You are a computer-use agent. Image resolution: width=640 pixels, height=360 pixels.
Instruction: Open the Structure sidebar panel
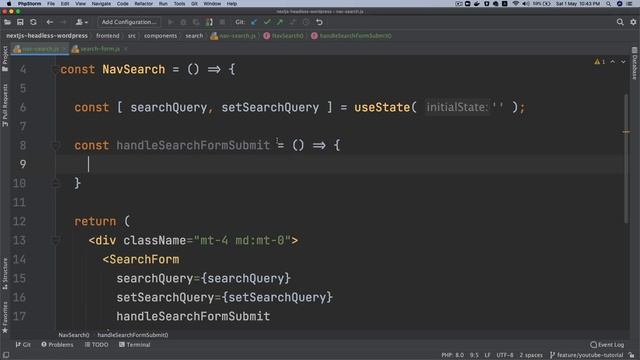click(5, 274)
